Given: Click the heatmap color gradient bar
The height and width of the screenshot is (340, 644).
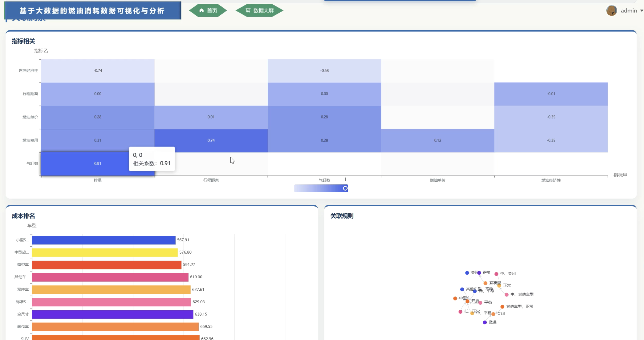Looking at the screenshot, I should click(321, 188).
